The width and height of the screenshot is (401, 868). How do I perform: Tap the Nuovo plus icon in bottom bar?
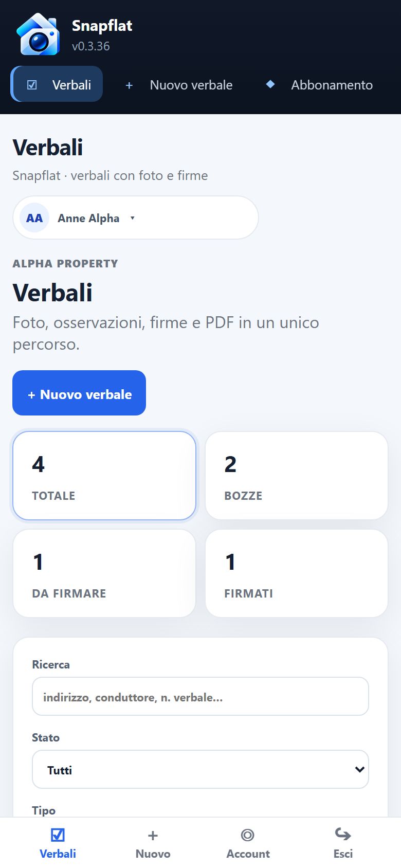(x=153, y=835)
